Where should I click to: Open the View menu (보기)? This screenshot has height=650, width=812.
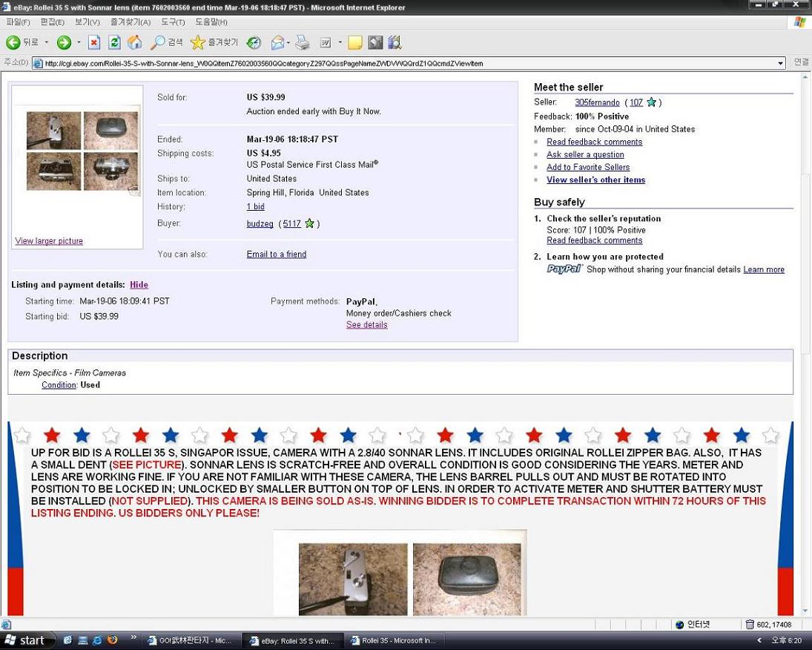click(87, 22)
